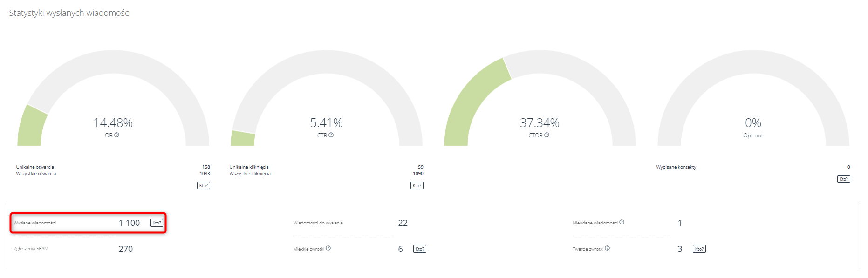
Task: Open help tooltip for Nieudane wiadomości
Action: [x=622, y=222]
